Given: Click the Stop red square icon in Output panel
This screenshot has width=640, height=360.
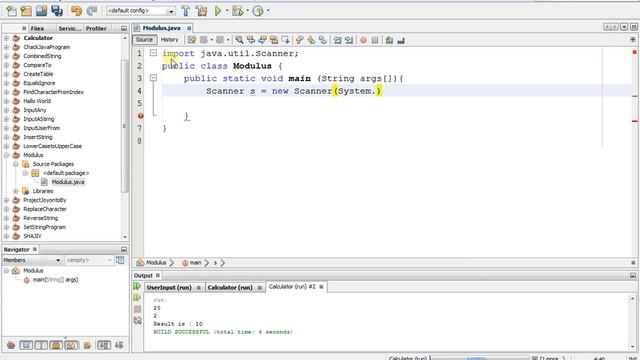Looking at the screenshot, I should (137, 309).
